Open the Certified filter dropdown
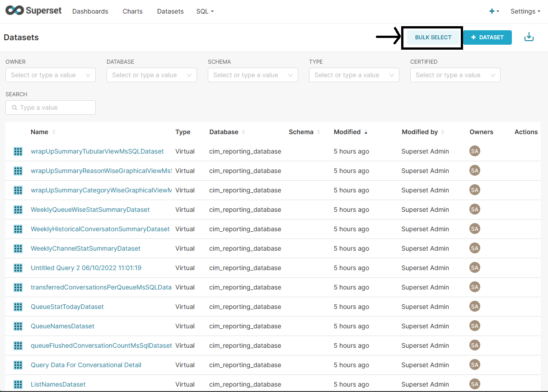The image size is (548, 392). point(455,75)
